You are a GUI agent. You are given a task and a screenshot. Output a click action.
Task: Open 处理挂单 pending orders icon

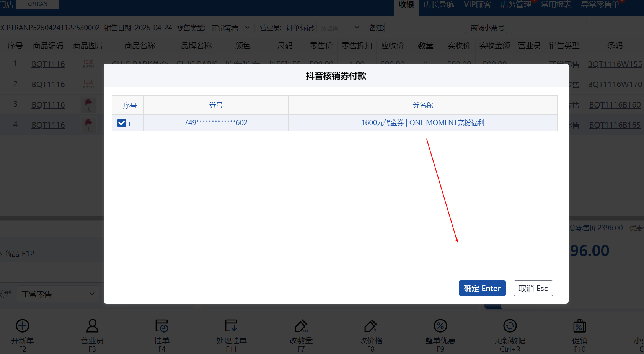[x=231, y=326]
